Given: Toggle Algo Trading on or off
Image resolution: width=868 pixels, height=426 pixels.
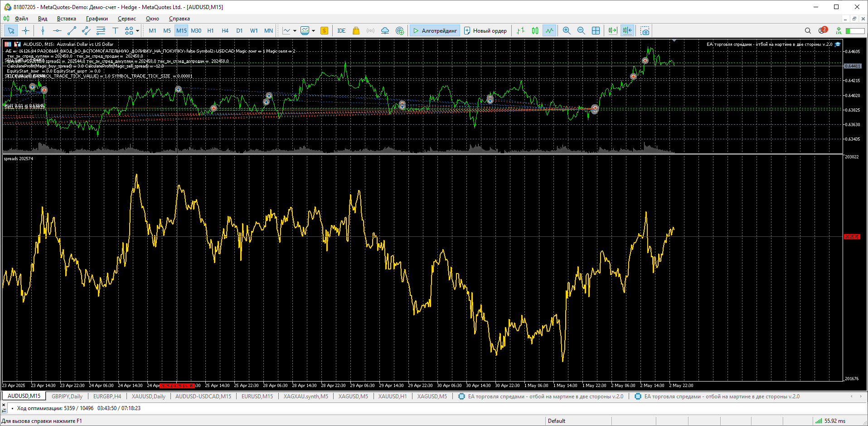Looking at the screenshot, I should click(435, 31).
